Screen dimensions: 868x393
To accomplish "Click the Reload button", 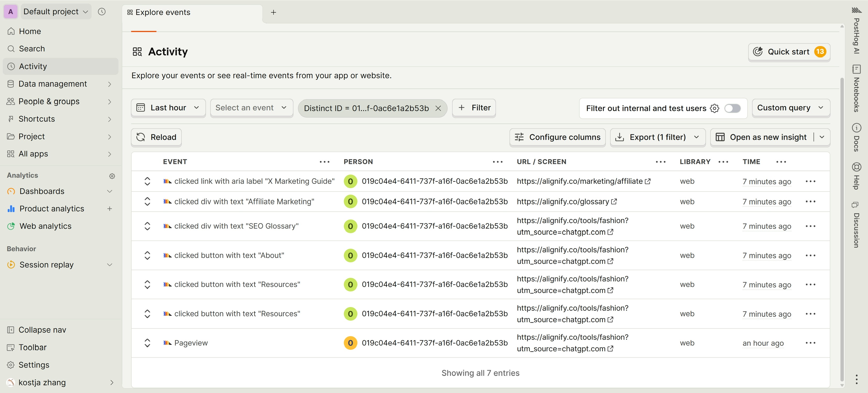I will 156,137.
